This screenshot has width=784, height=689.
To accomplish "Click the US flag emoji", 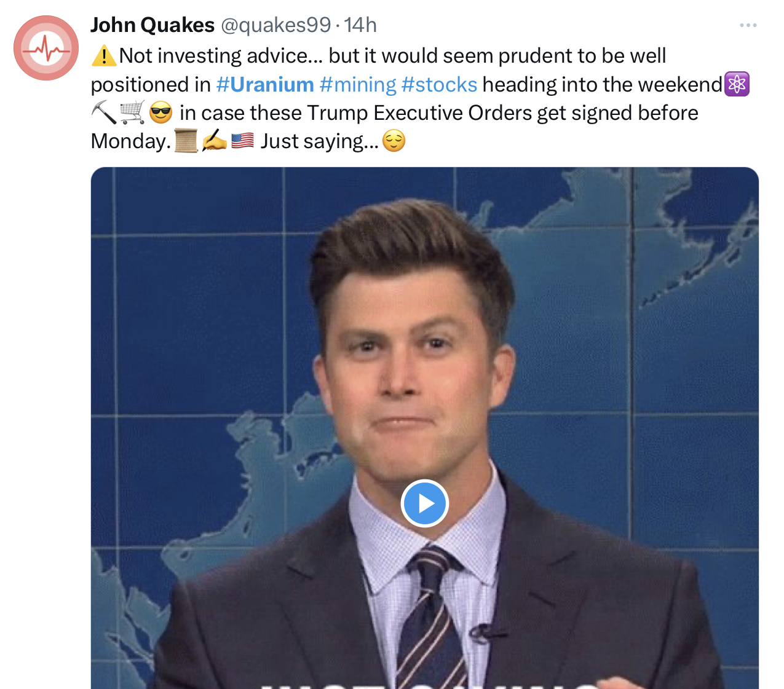I will [242, 141].
